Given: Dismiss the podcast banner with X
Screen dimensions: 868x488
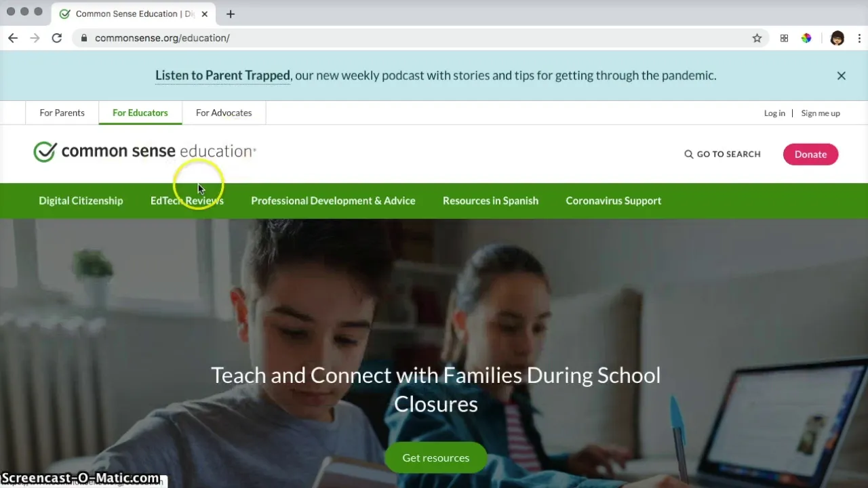Looking at the screenshot, I should tap(841, 75).
